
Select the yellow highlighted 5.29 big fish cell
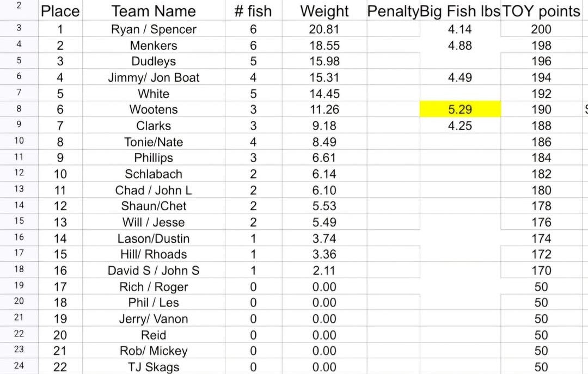[460, 109]
